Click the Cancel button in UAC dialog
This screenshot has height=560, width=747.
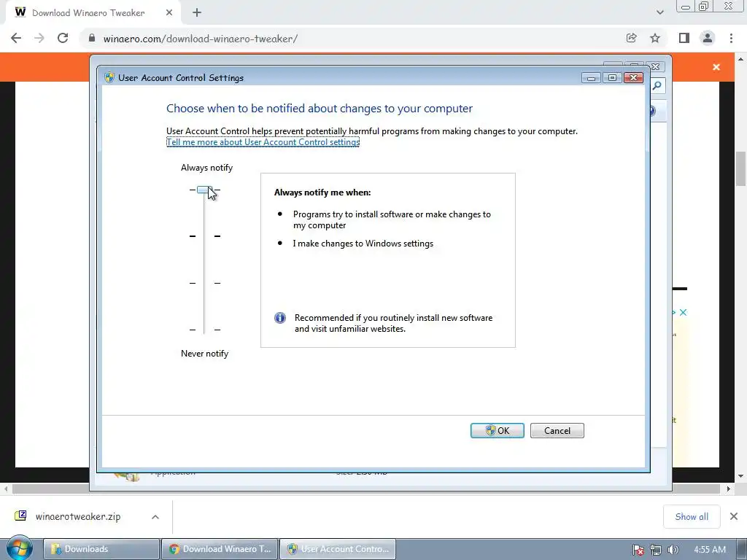click(557, 430)
